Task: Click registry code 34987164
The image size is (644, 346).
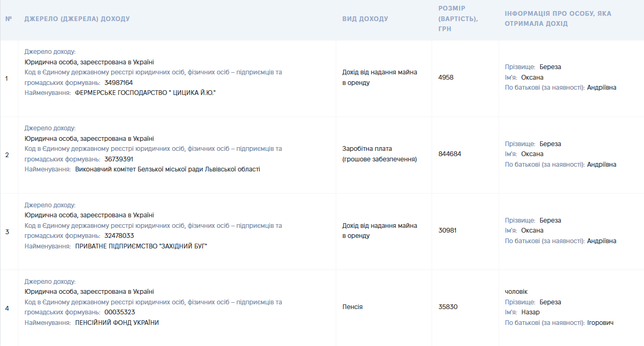Action: coord(119,83)
